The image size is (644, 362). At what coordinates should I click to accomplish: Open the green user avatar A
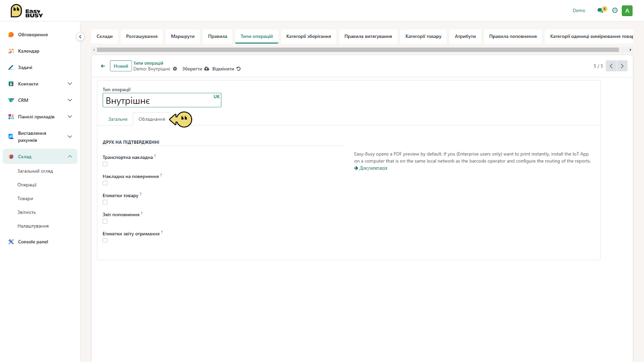[627, 11]
